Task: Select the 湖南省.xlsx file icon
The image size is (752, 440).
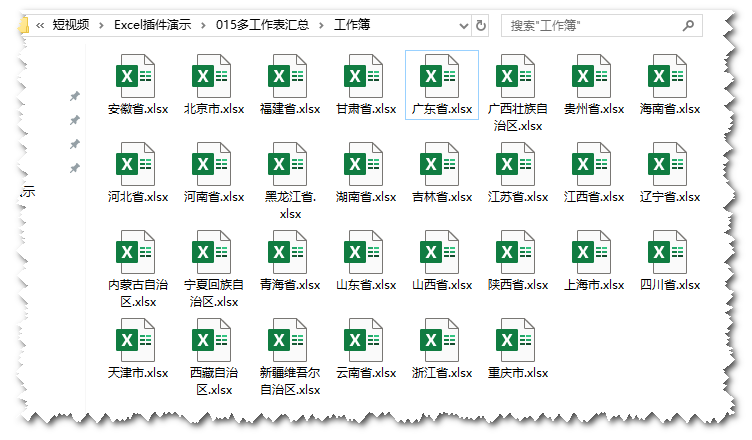Action: click(x=363, y=164)
